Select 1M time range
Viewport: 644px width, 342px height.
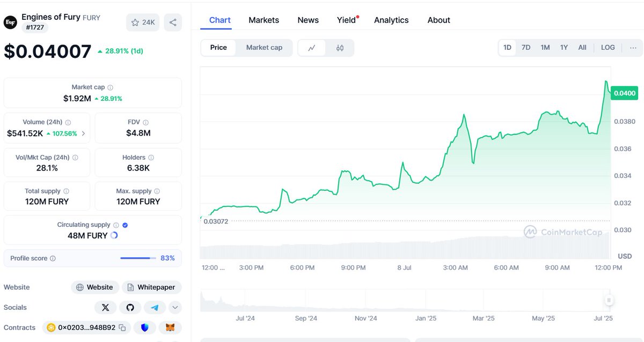[545, 48]
